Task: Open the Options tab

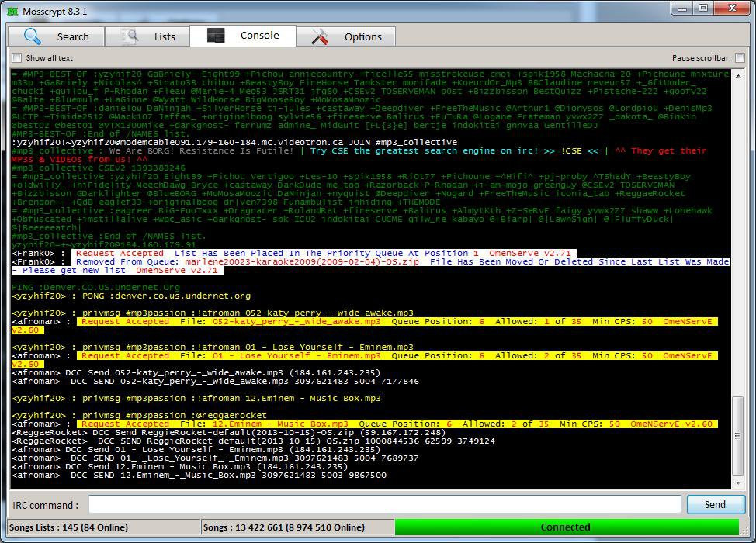Action: click(345, 36)
